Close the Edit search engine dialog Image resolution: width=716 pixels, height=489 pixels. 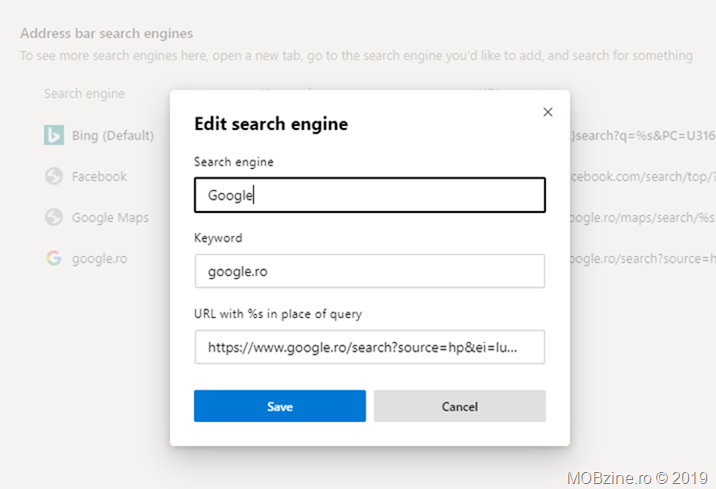coord(548,112)
